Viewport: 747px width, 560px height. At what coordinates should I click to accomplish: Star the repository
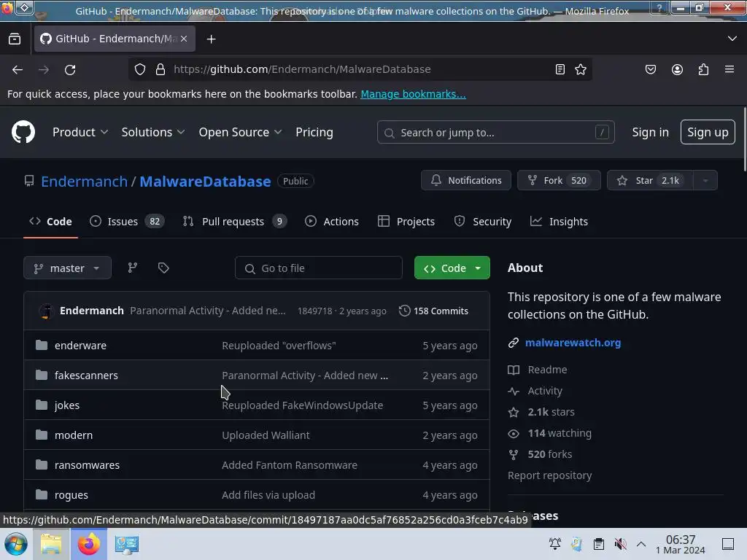[650, 181]
